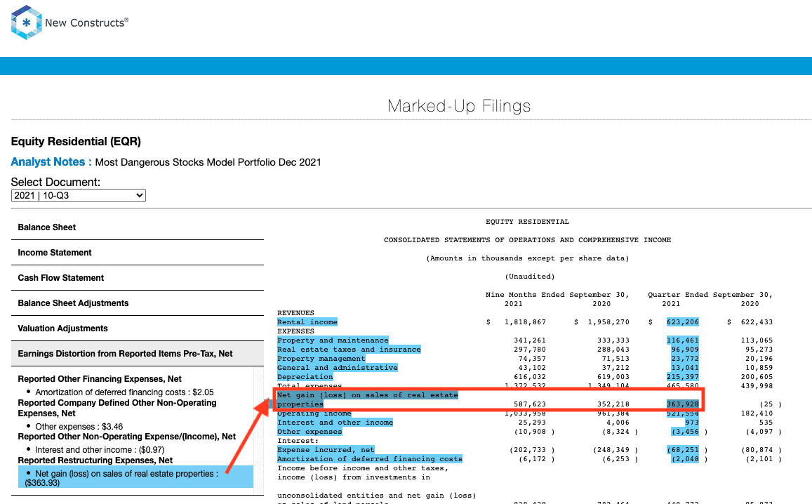Click highlighted Property and maintenance line
This screenshot has width=812, height=504.
coord(333,340)
